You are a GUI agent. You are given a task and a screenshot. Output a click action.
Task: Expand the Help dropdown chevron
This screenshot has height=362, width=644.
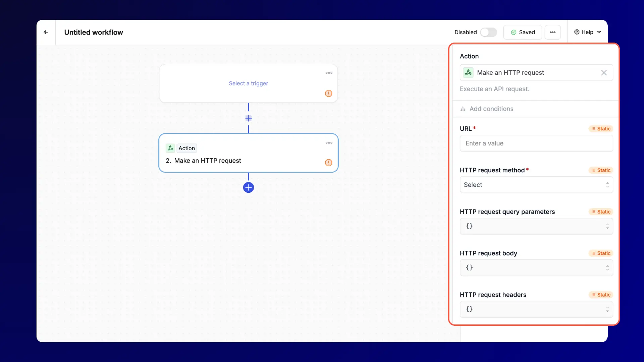tap(600, 32)
